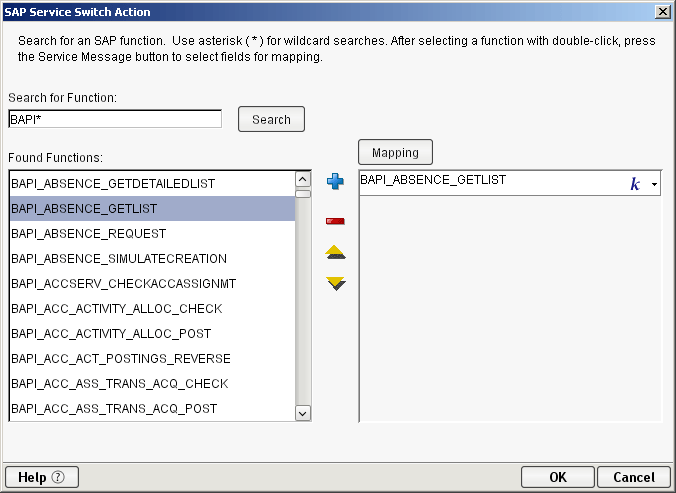Click the Found Functions scrollbar thumb
Image resolution: width=676 pixels, height=493 pixels.
(303, 194)
